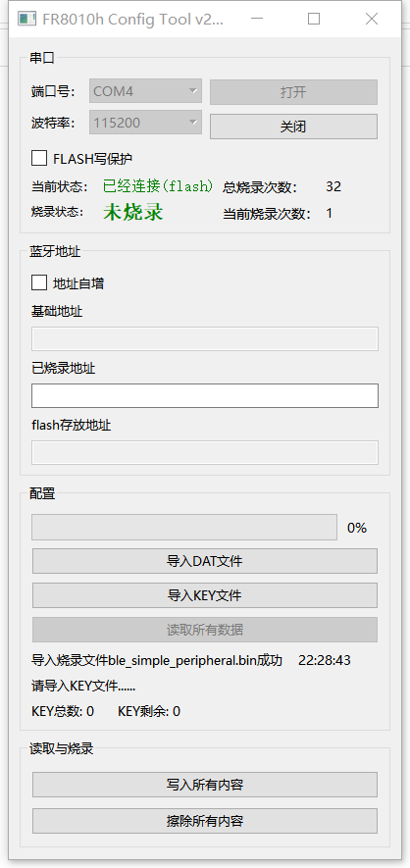The image size is (410, 868).
Task: Click the 擦除所有内容 button
Action: coord(205,821)
